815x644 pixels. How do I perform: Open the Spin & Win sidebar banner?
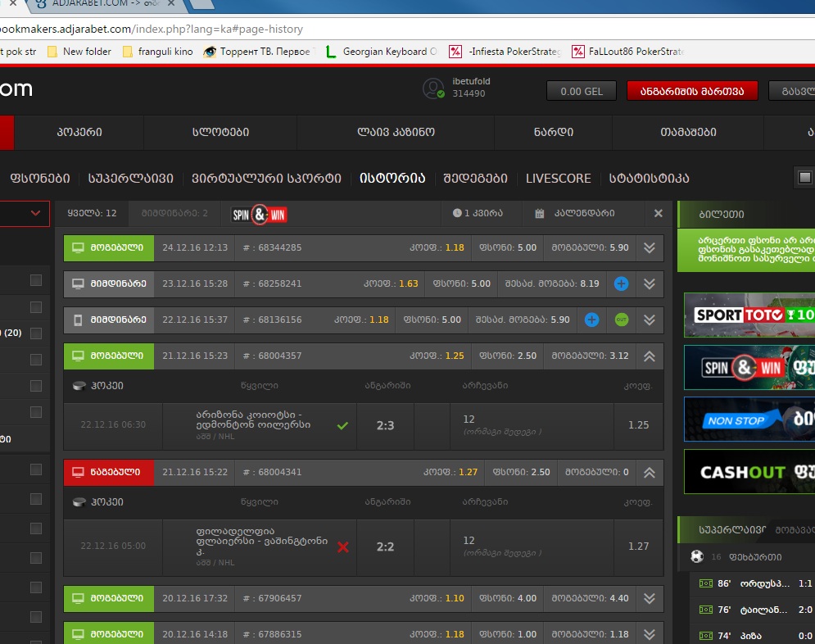pos(749,368)
